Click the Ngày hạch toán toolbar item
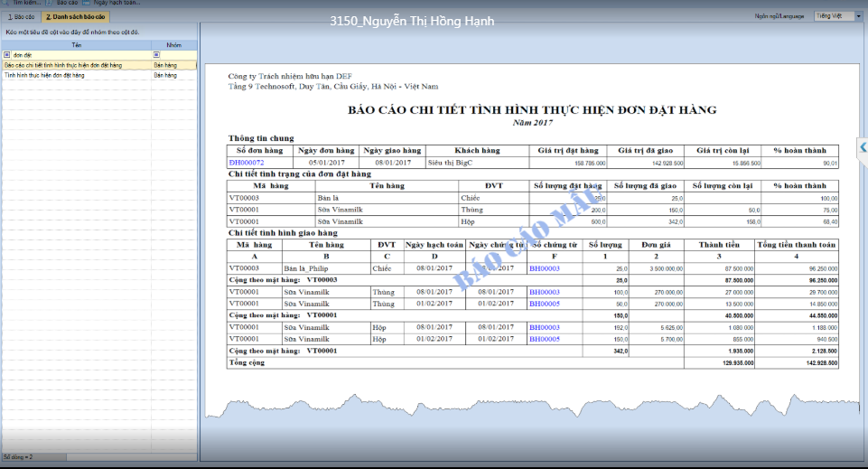The image size is (868, 469). pos(112,3)
